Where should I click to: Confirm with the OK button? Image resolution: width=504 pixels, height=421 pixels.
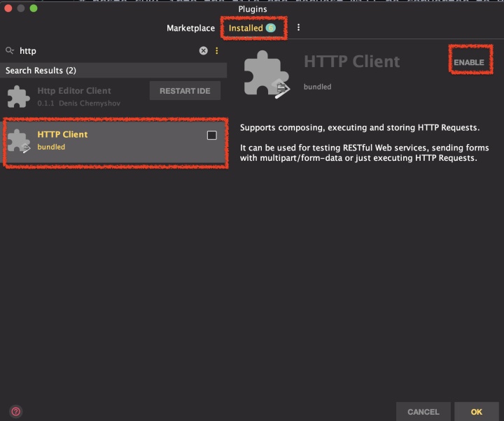point(477,412)
